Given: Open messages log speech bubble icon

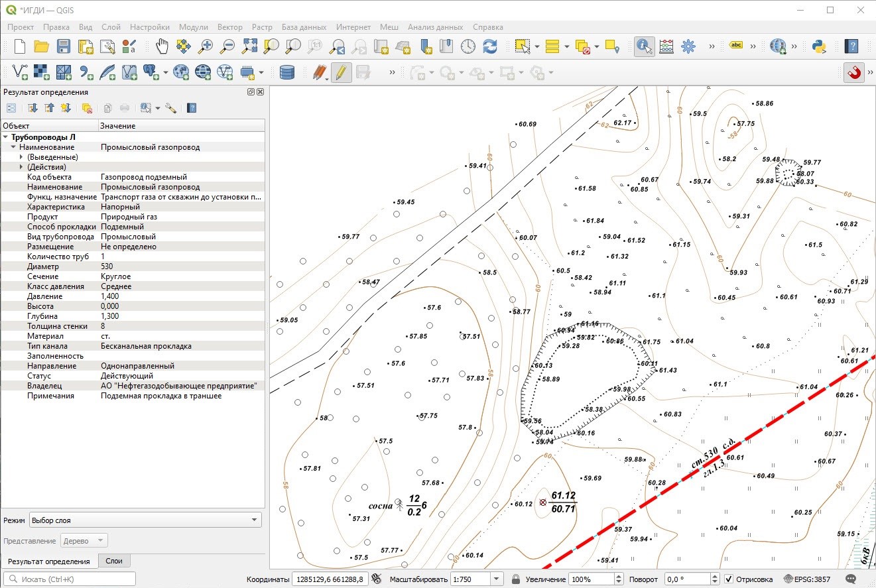Looking at the screenshot, I should pos(852,579).
